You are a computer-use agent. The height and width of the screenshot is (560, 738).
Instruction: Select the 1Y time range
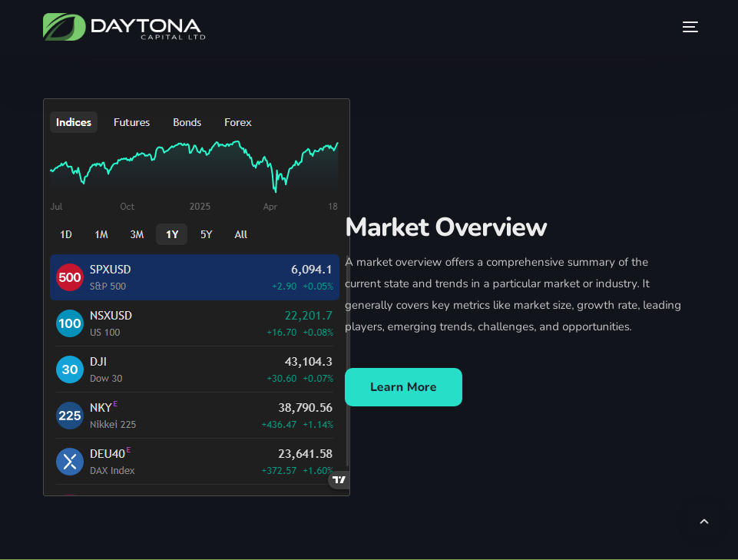172,234
